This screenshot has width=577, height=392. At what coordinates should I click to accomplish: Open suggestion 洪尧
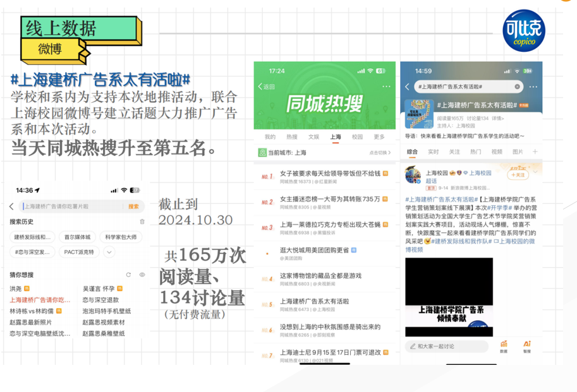(x=16, y=288)
